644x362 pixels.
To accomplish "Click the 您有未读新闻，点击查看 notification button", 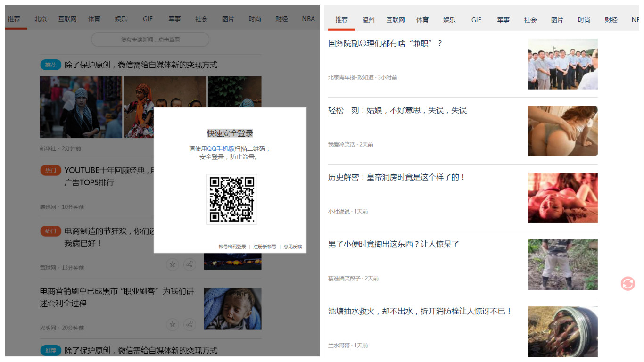I will coord(150,40).
